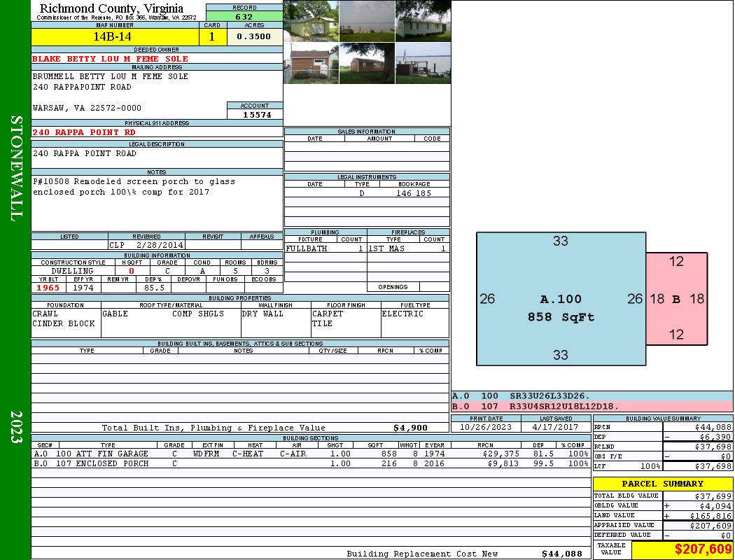This screenshot has height=560, width=735.
Task: View the brown shed with fence photo
Action: (311, 64)
